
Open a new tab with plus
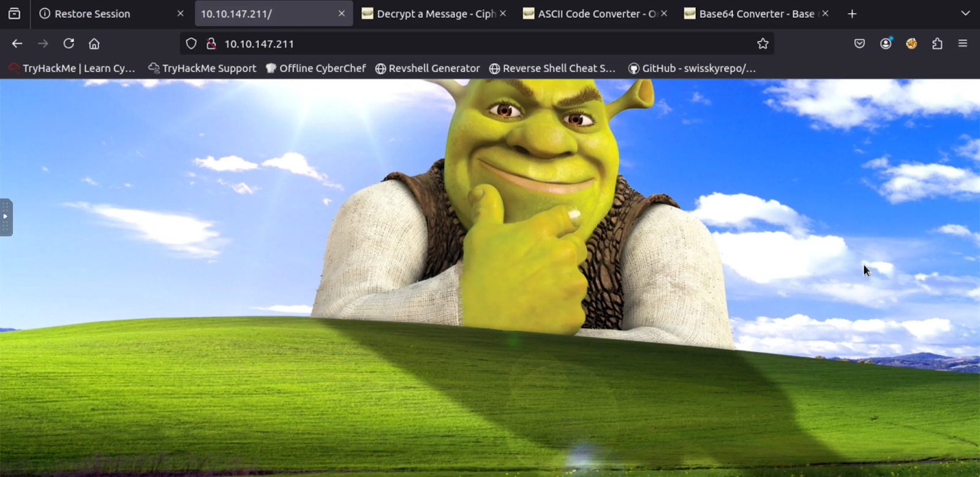[852, 13]
